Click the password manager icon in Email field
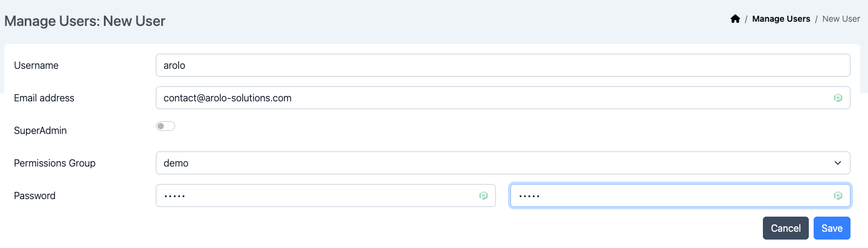Viewport: 868px width, 248px height. pyautogui.click(x=838, y=98)
